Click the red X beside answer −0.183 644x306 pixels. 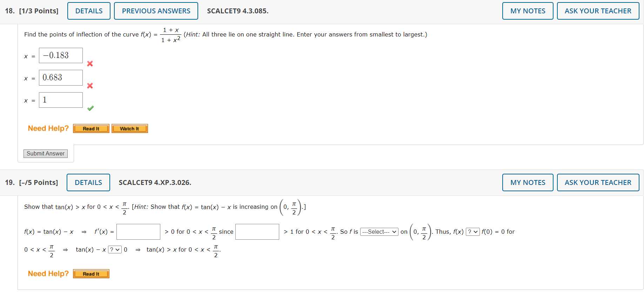point(90,64)
